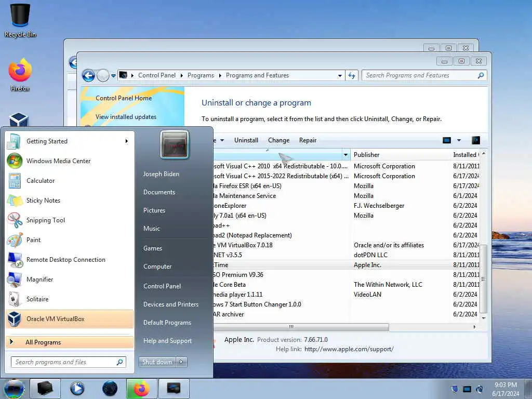Viewport: 532px width, 399px height.
Task: Open the media player taskbar icon
Action: click(77, 389)
